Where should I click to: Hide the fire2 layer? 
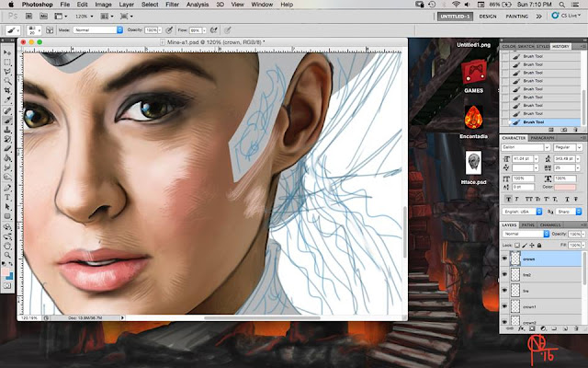click(504, 275)
